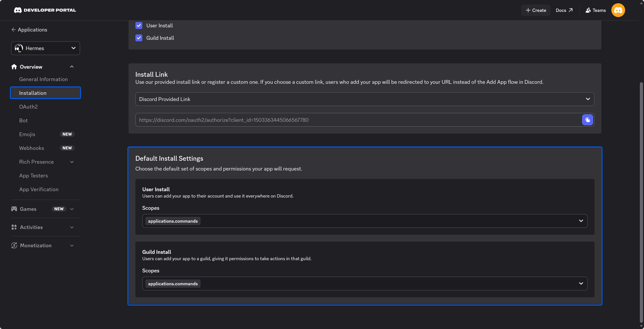Image resolution: width=644 pixels, height=329 pixels.
Task: Select the Installation sidebar item
Action: pyautogui.click(x=46, y=93)
